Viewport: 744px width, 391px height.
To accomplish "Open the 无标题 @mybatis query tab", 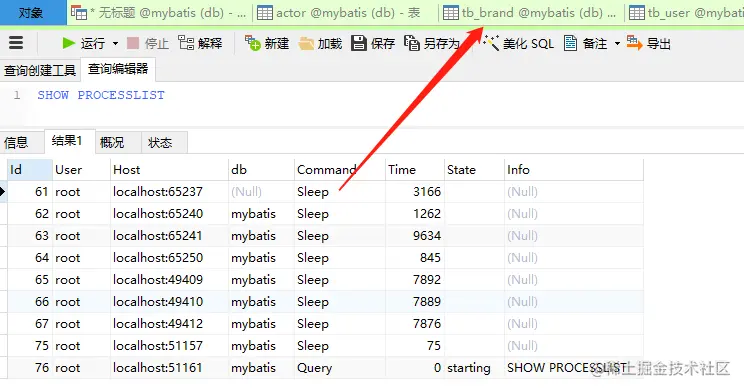I will [159, 13].
